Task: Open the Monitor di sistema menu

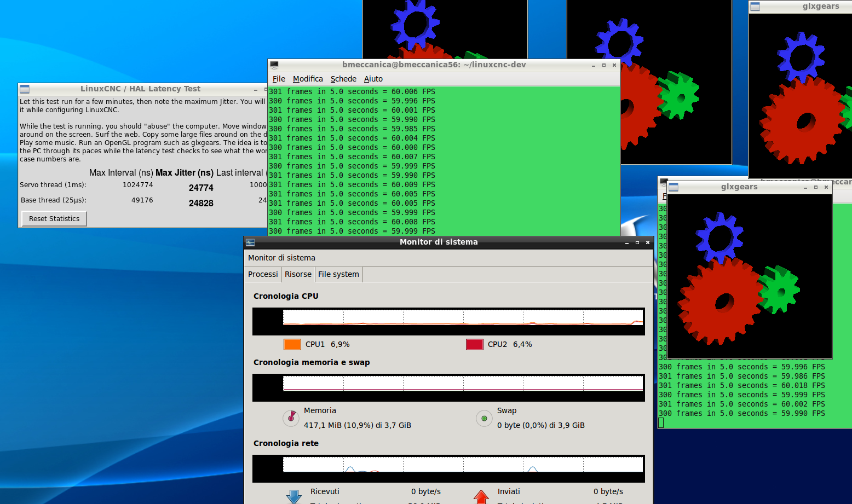Action: pos(281,258)
